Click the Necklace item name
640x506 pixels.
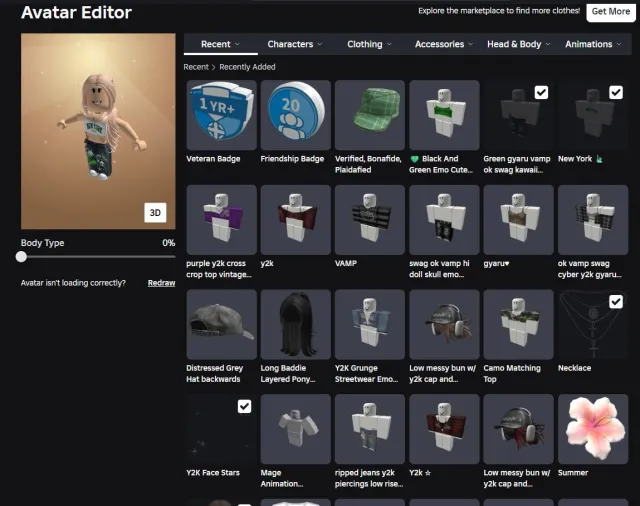click(574, 368)
